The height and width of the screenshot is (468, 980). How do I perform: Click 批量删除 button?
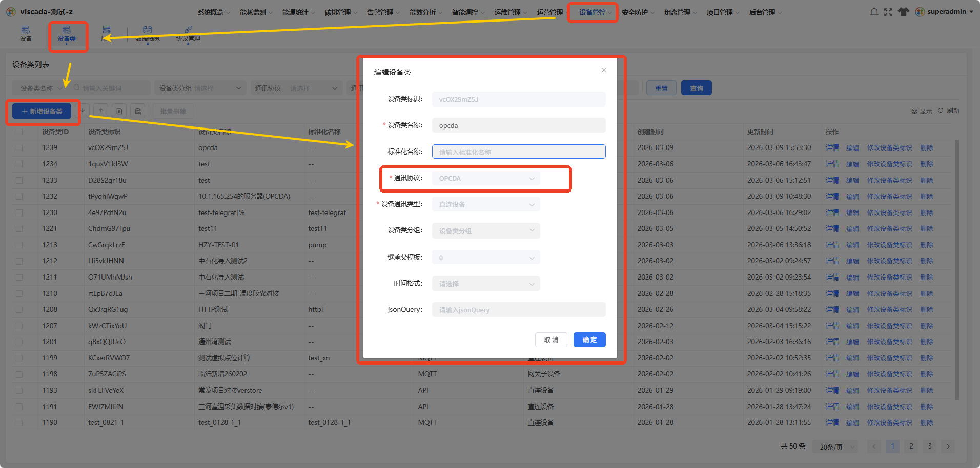173,111
